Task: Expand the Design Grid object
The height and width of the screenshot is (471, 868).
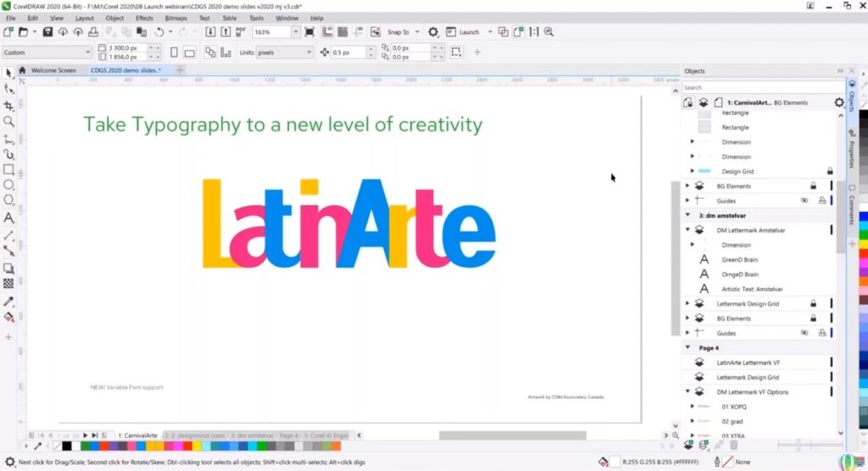Action: (x=693, y=172)
